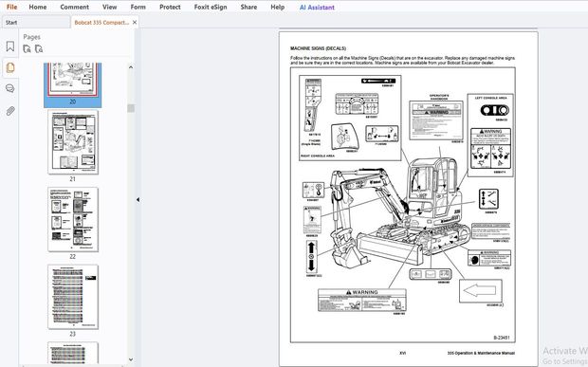588x367 pixels.
Task: Select page 20 thumbnail
Action: click(72, 84)
